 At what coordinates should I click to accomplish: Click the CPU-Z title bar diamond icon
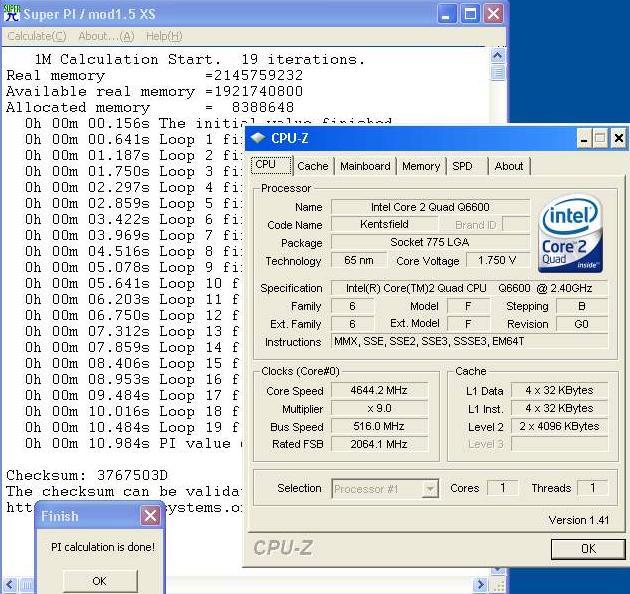coord(258,138)
